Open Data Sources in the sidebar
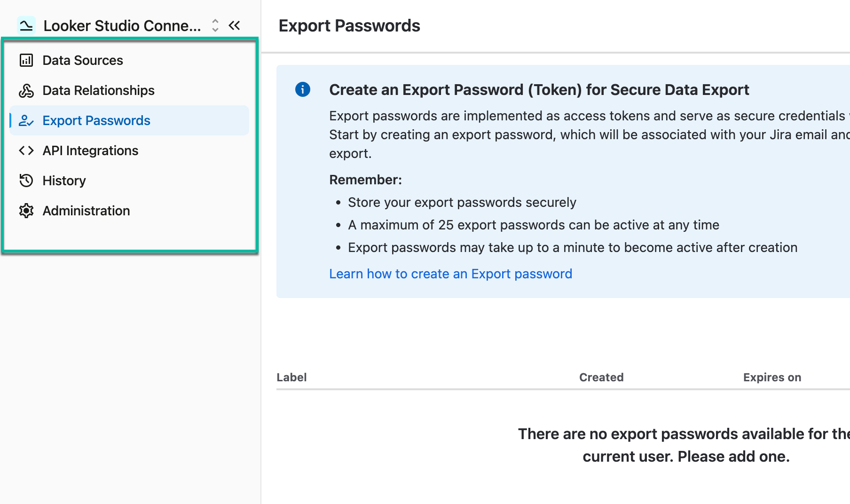This screenshot has height=504, width=850. [129, 60]
